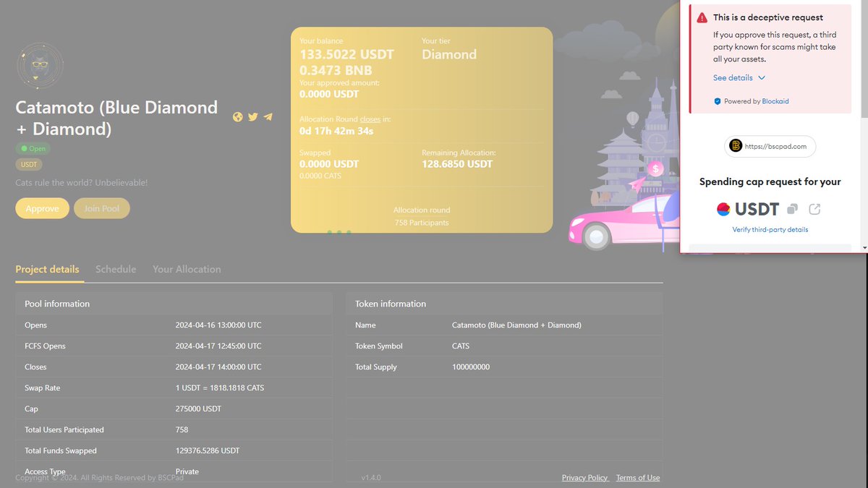
Task: Click the version label v1.4.0
Action: click(x=371, y=478)
